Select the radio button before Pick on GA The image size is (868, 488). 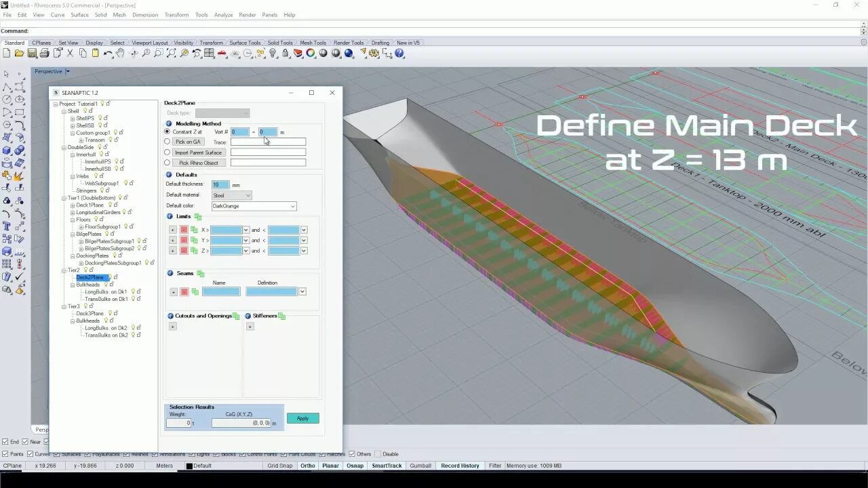167,142
